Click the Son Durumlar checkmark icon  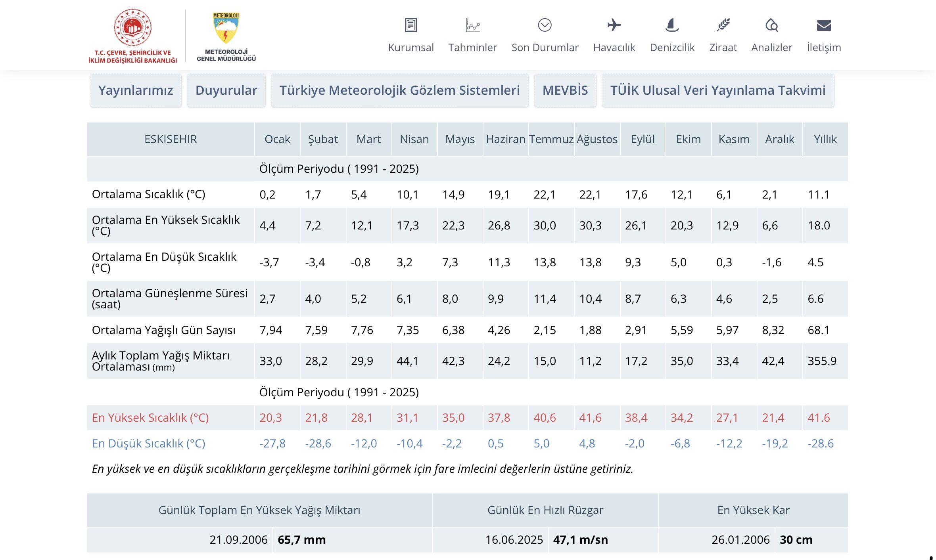tap(545, 25)
